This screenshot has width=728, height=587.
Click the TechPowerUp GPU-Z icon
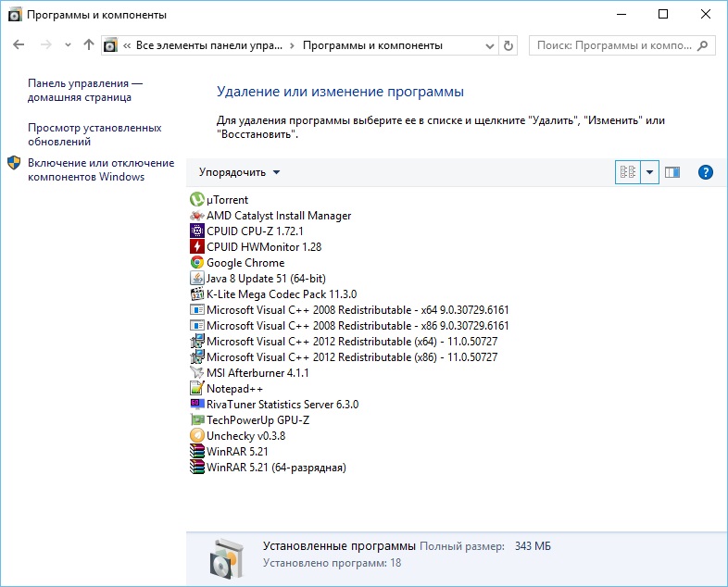(x=197, y=420)
